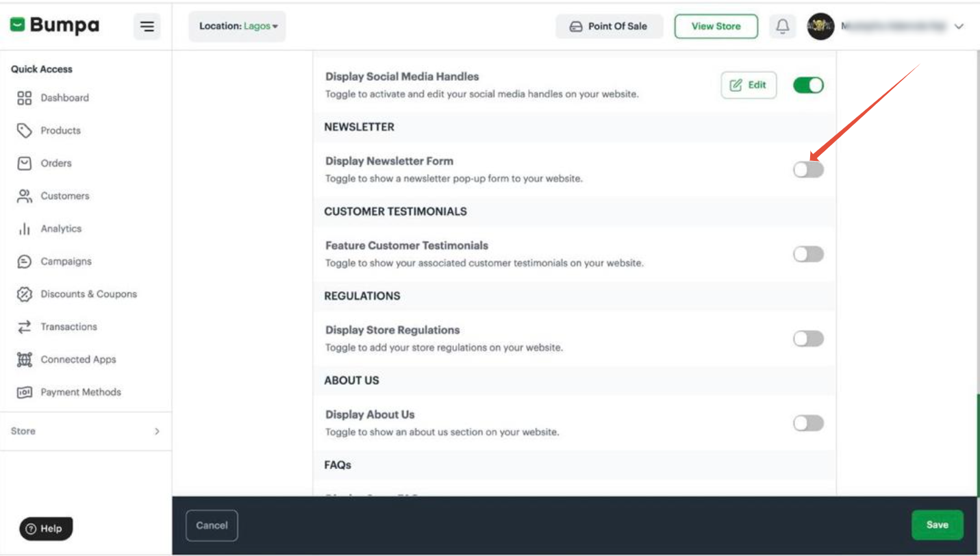980x556 pixels.
Task: Enable Display About Us toggle
Action: pyautogui.click(x=808, y=423)
